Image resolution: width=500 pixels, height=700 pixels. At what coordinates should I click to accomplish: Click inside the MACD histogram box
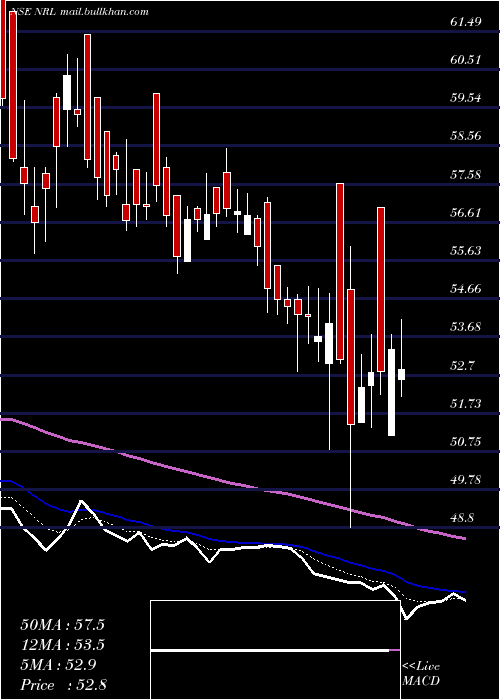[275, 650]
